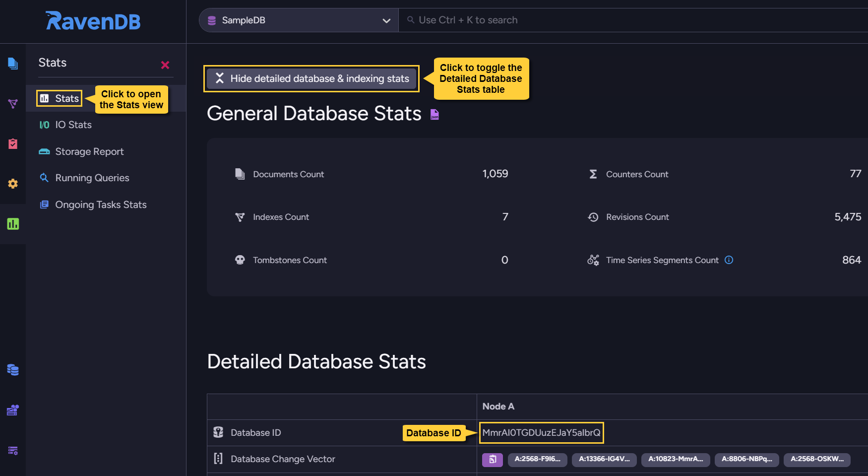868x476 pixels.
Task: Click the Indexes Count icon
Action: [x=240, y=217]
